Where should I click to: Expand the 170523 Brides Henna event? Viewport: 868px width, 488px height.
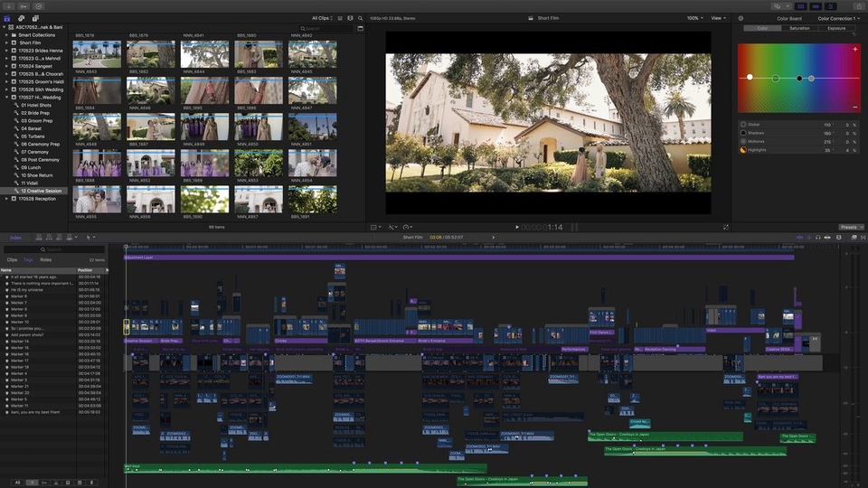tap(6, 51)
